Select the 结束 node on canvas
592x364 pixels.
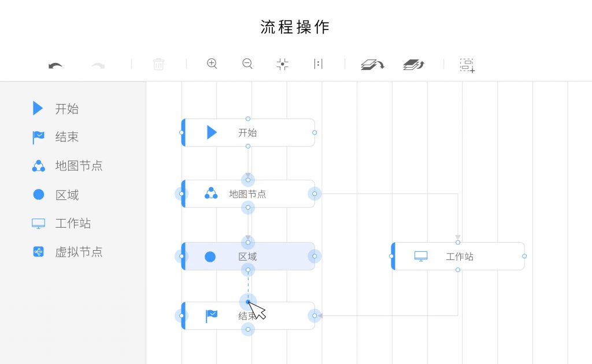[248, 315]
